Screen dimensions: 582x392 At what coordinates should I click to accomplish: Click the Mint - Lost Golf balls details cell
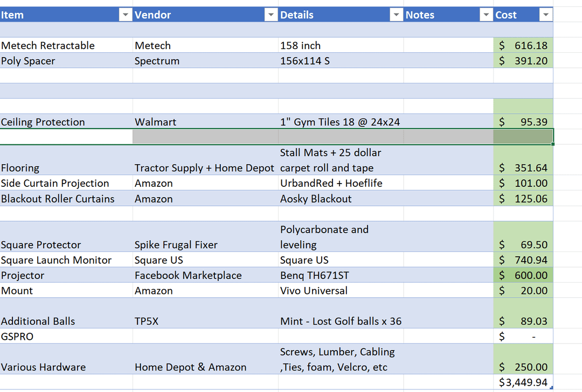tap(340, 321)
